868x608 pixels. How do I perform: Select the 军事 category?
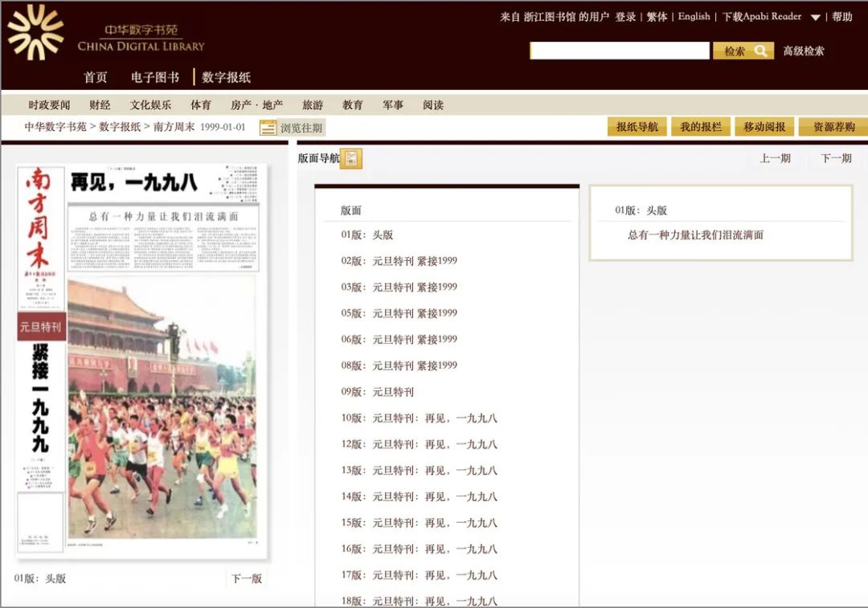pos(393,104)
